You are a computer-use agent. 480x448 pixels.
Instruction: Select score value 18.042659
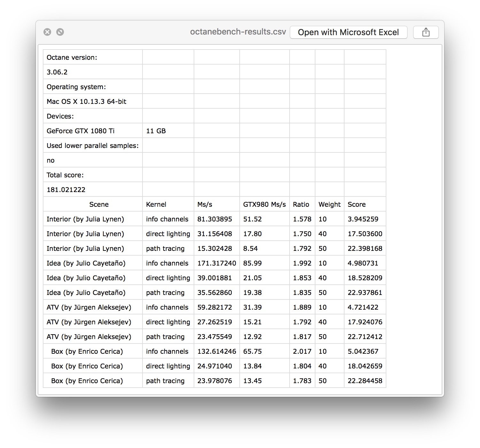tap(365, 366)
